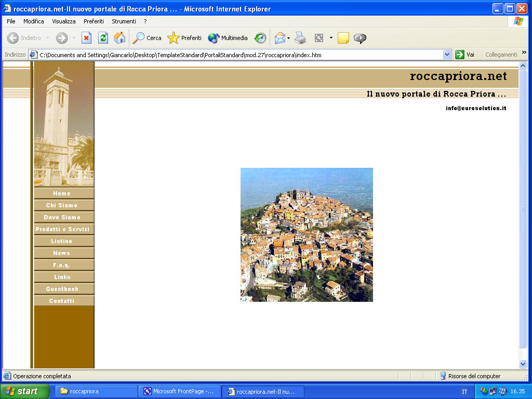Open the ? help menu
Viewport: 532px width, 399px height.
[145, 21]
